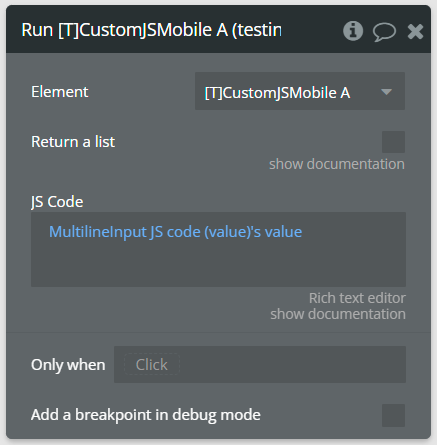
Task: Toggle Add a breakpoint in debug mode checkbox
Action: tap(393, 415)
